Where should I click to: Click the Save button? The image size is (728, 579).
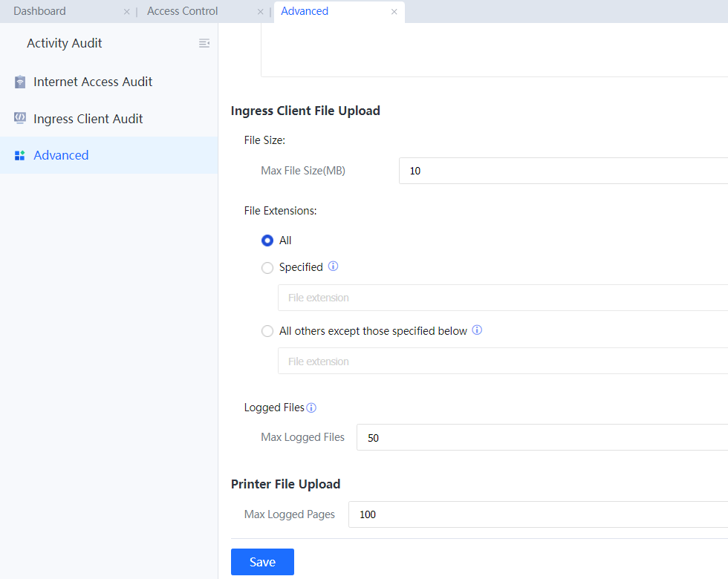point(262,562)
